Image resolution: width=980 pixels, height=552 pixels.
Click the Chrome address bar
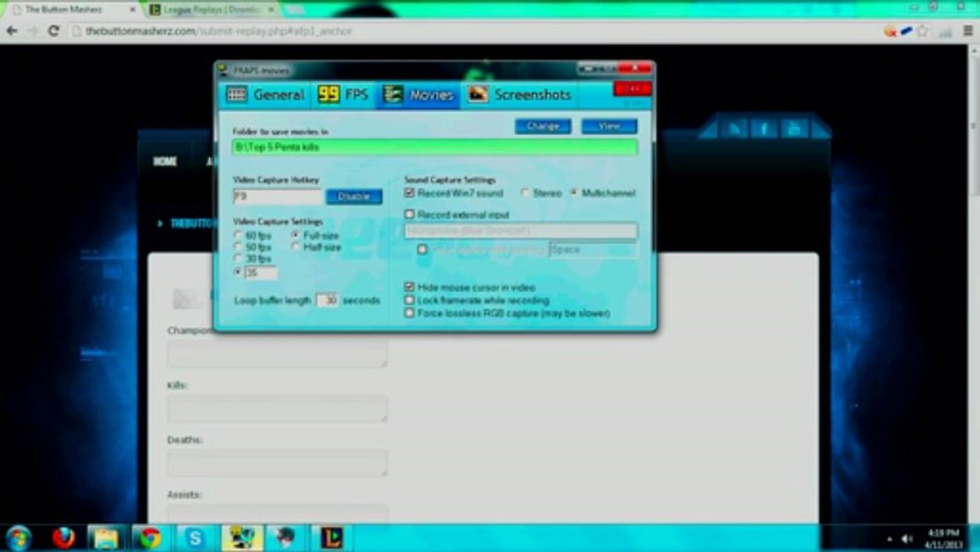pyautogui.click(x=475, y=31)
